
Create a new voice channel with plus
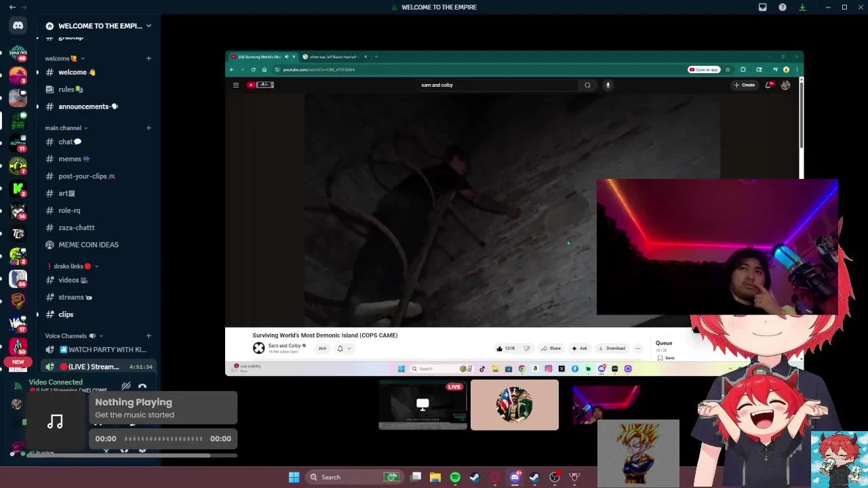149,335
